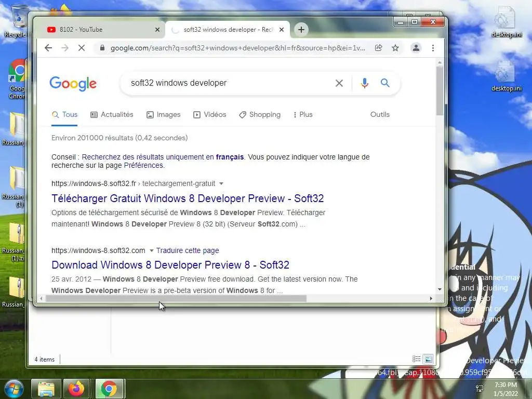532x399 pixels.
Task: Open 'Download Windows 8 Developer Preview 8' result
Action: (x=170, y=265)
